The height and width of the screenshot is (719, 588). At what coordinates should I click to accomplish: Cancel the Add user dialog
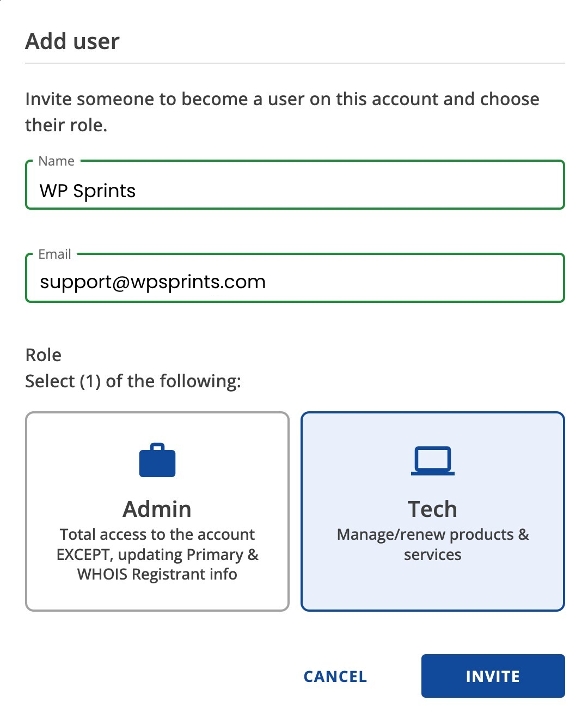click(335, 677)
